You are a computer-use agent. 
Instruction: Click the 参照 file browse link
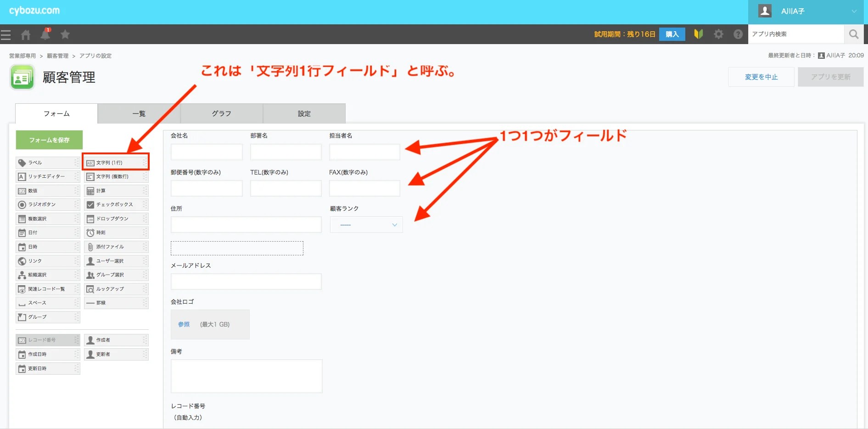pos(184,324)
